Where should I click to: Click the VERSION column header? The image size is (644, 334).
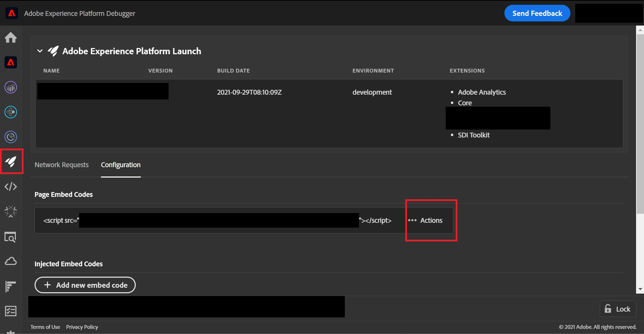point(160,70)
